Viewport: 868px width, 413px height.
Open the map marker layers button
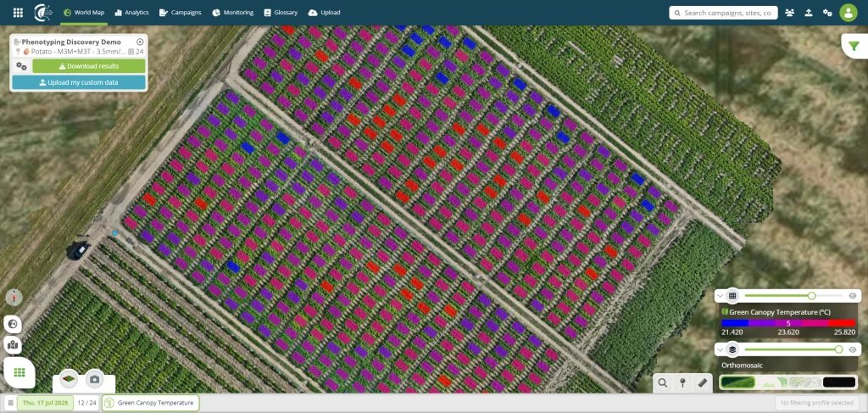point(13,345)
